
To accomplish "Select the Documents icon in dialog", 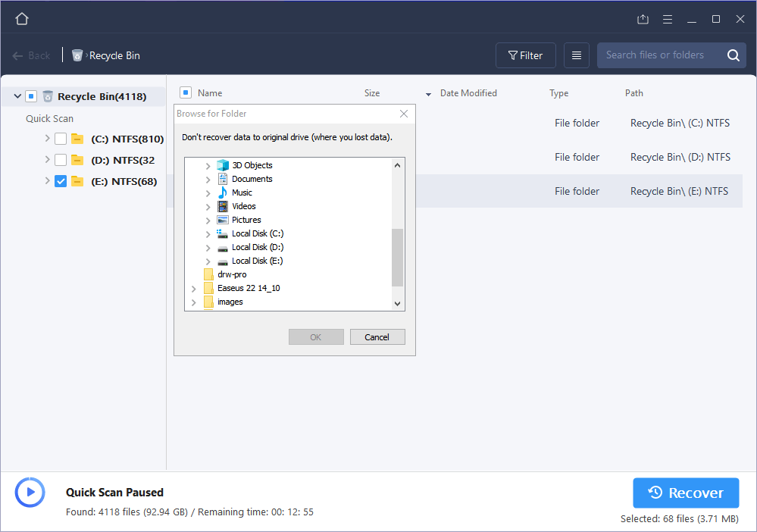I will pyautogui.click(x=223, y=179).
